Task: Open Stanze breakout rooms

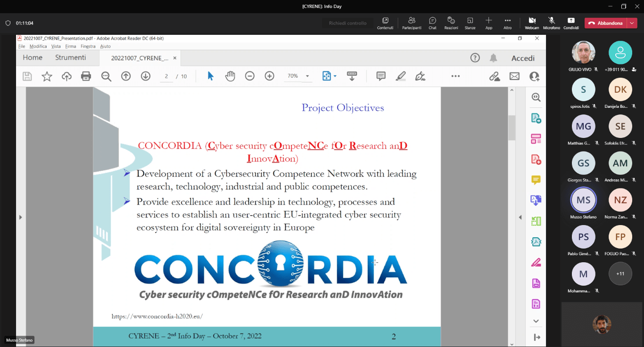Action: [470, 23]
